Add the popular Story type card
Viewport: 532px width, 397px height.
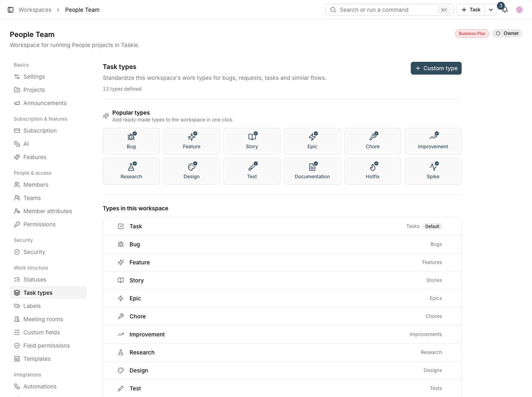coord(252,141)
